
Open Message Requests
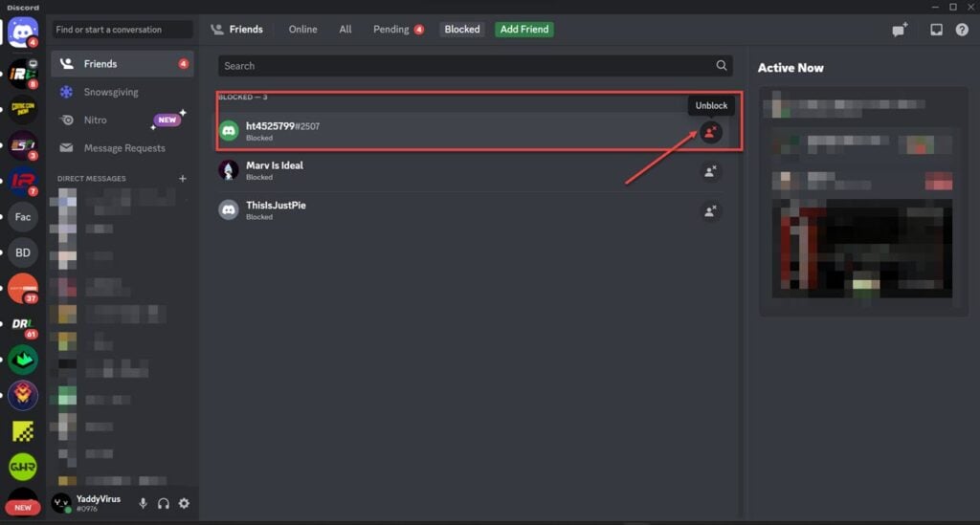click(x=122, y=148)
